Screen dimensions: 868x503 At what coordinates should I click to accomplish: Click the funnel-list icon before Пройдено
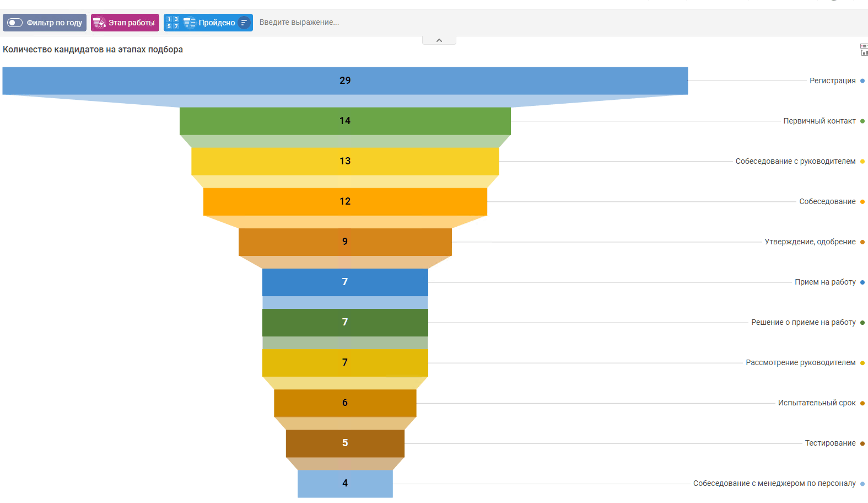(190, 23)
